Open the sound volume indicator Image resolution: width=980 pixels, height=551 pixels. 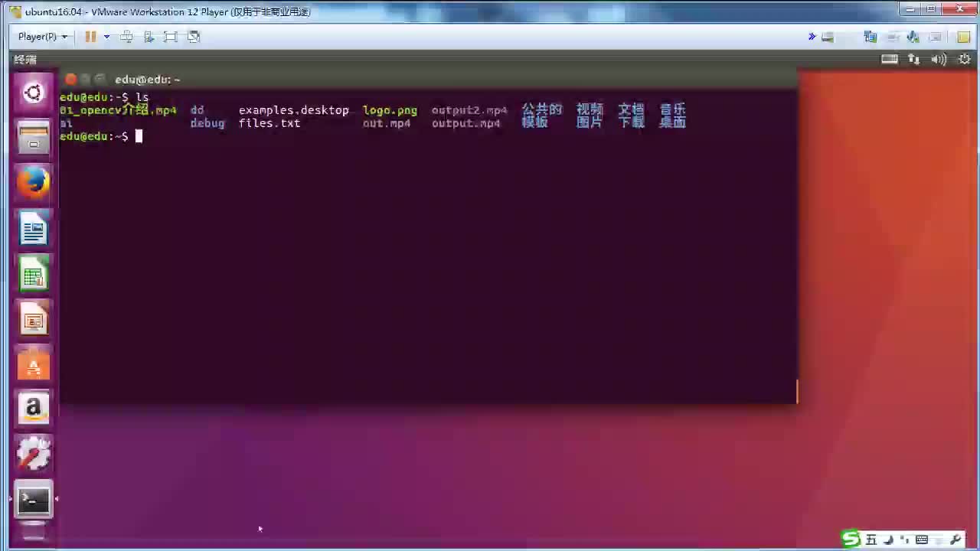(x=939, y=59)
